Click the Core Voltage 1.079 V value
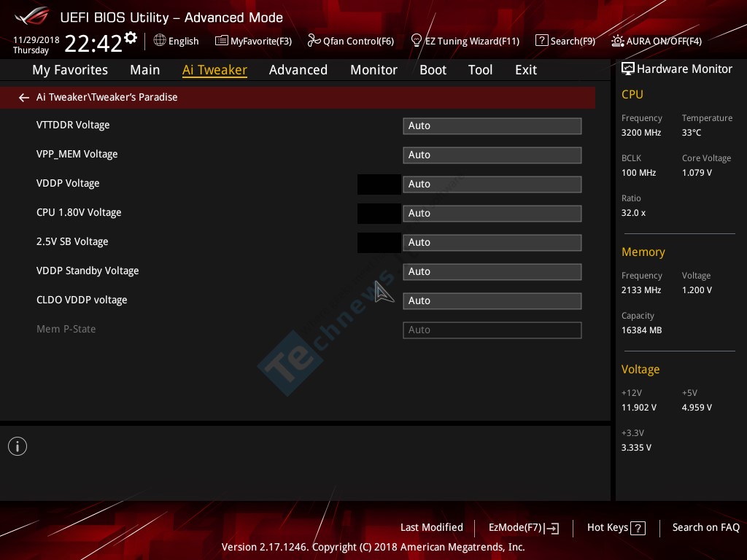747x560 pixels. click(x=697, y=173)
